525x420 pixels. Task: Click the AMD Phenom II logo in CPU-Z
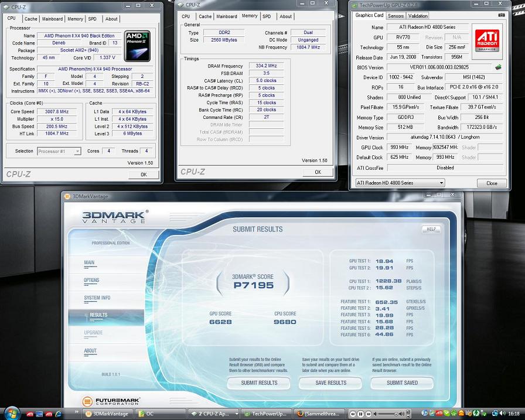pos(137,46)
